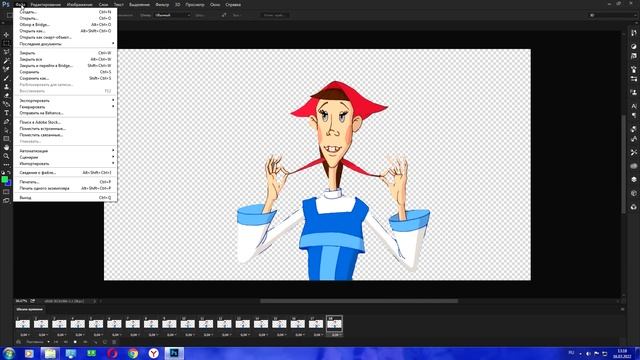Screen dimensions: 640x360
Task: Open the loop options Постоянно dropdown
Action: tap(38, 342)
